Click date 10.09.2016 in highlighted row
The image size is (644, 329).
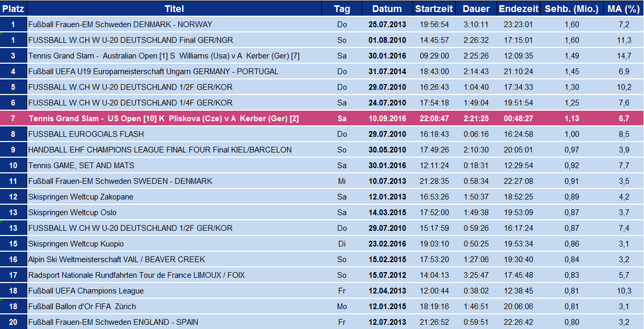(x=387, y=119)
